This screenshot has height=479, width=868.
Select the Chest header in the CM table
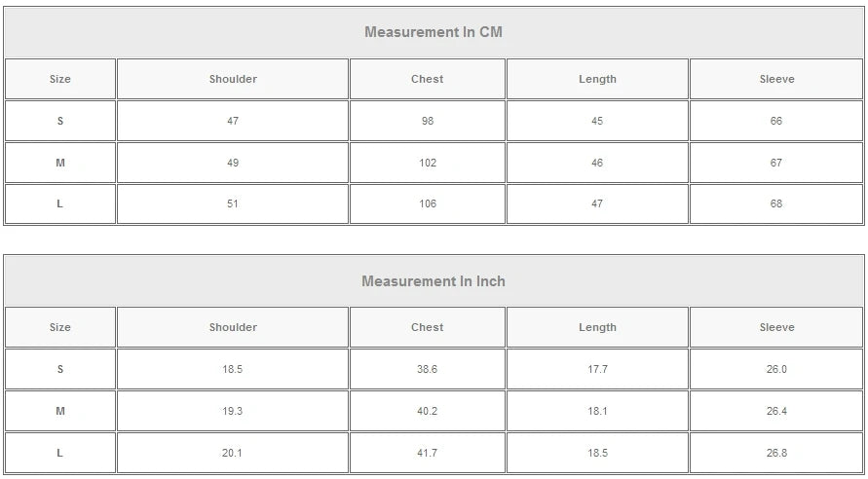(x=428, y=79)
